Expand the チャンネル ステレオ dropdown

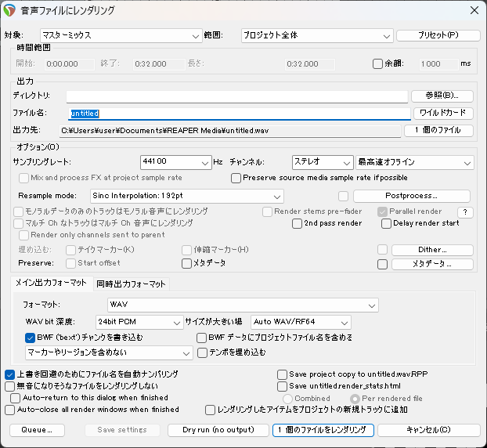[322, 162]
